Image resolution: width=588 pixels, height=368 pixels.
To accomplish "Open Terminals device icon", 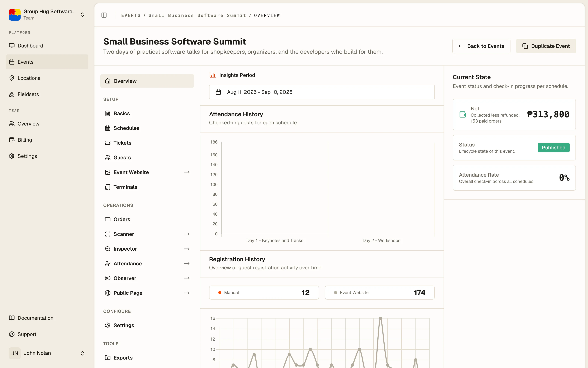I will coord(108,187).
